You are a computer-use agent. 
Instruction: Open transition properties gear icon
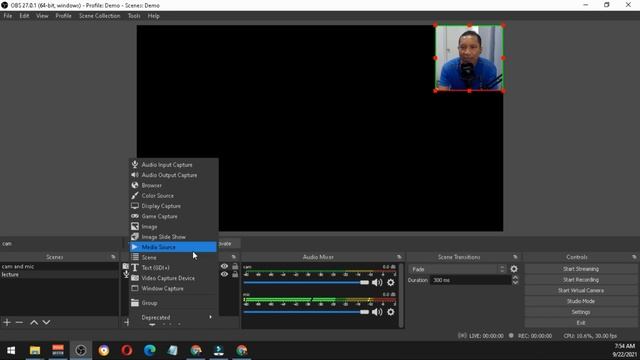click(x=514, y=269)
